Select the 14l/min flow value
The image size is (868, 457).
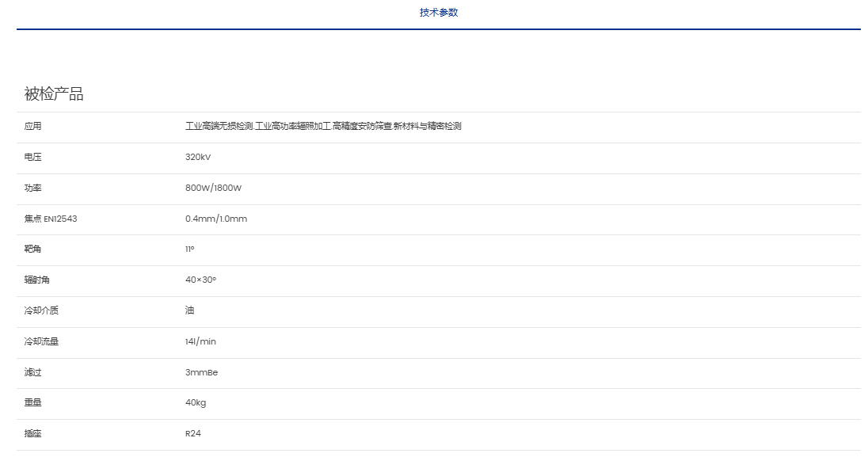tap(201, 341)
